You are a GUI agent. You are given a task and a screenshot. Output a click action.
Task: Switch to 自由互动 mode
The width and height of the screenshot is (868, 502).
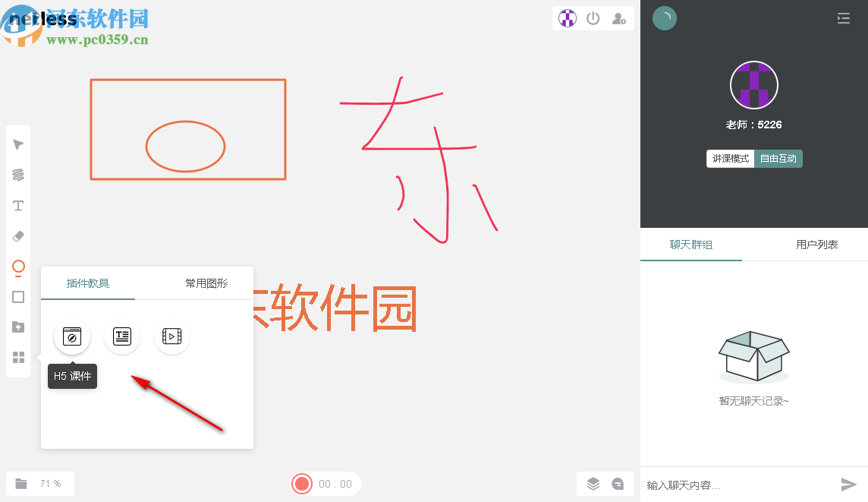click(x=778, y=158)
